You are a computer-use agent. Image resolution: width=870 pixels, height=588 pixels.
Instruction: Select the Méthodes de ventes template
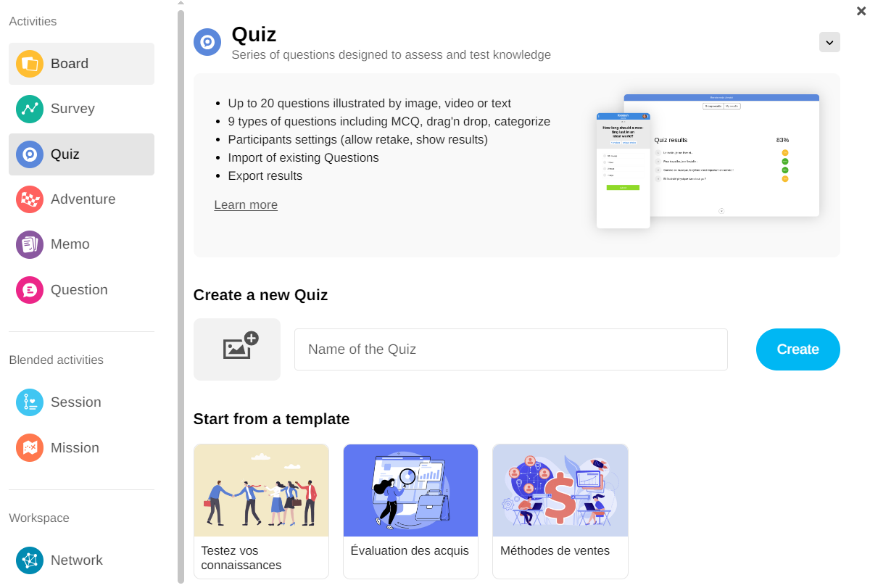[560, 511]
